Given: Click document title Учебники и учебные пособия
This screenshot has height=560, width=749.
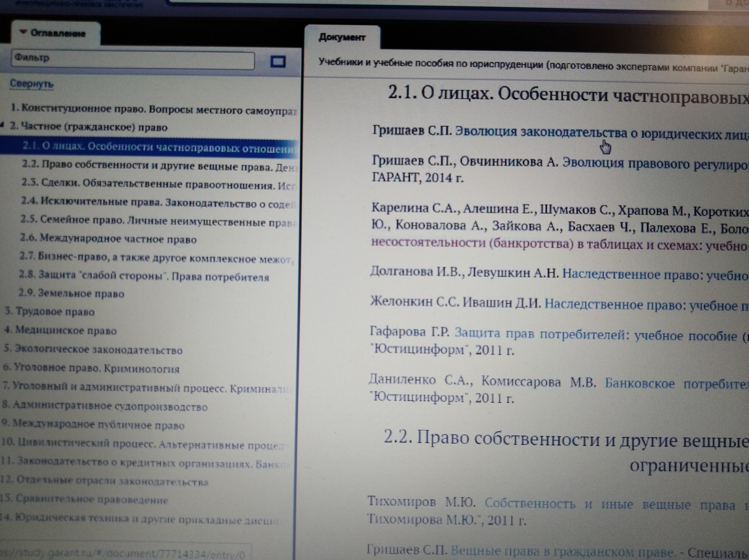Looking at the screenshot, I should [534, 65].
